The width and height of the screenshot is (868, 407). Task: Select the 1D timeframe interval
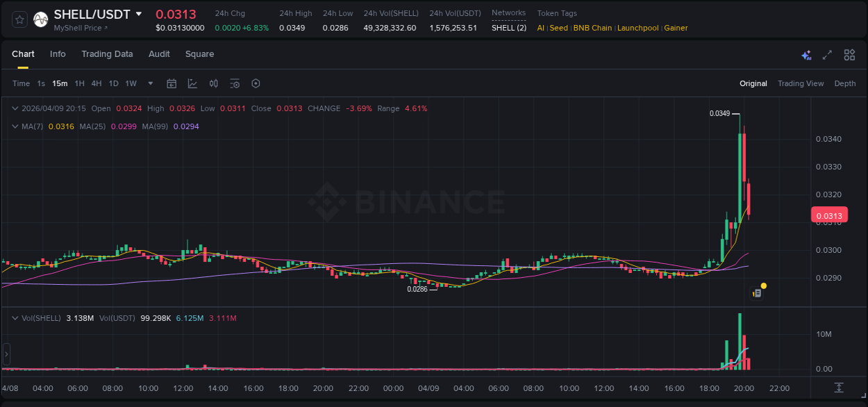[x=112, y=83]
